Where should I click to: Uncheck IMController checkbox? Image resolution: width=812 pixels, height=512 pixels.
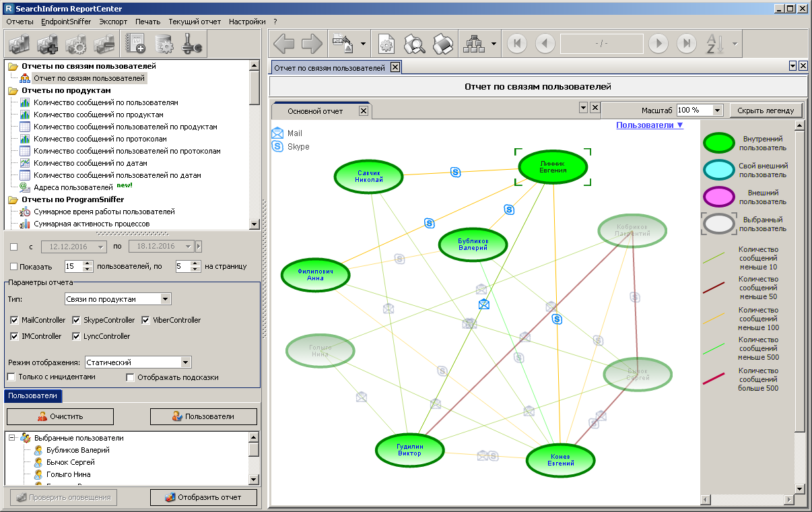click(x=15, y=336)
